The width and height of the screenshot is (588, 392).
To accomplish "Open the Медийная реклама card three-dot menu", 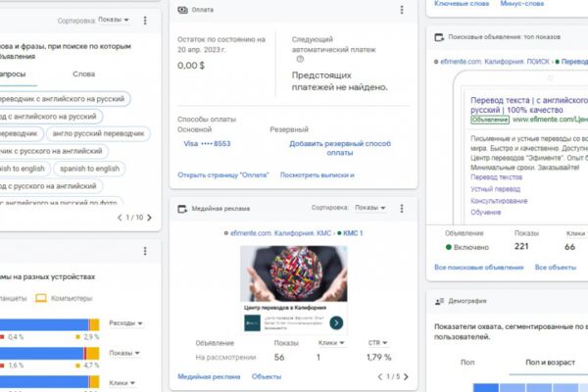I will coord(402,208).
